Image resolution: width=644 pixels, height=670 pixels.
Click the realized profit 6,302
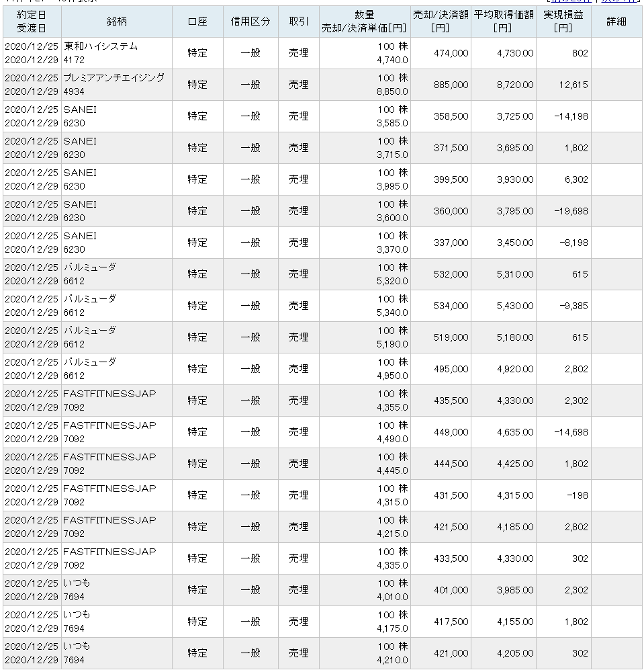577,179
